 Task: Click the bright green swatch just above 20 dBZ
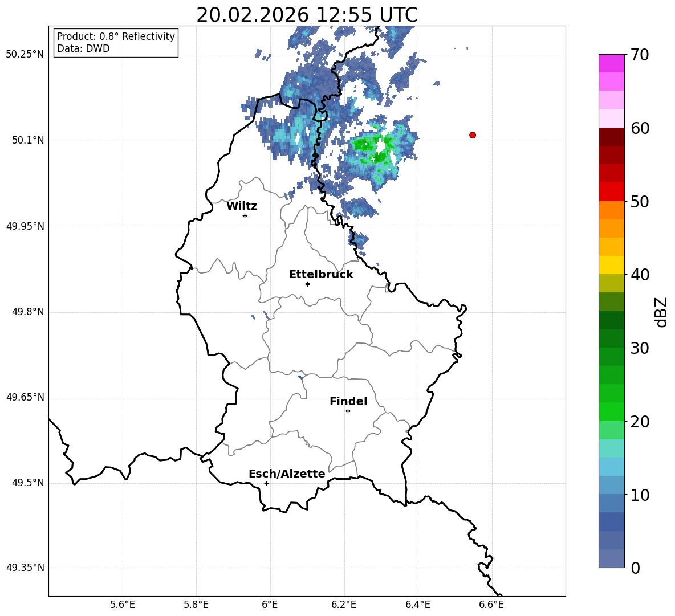611,411
